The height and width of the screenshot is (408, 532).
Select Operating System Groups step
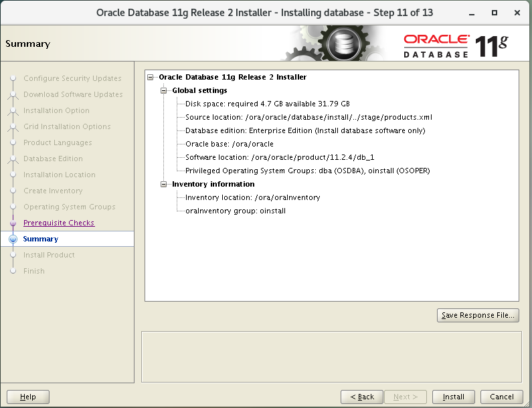(69, 207)
